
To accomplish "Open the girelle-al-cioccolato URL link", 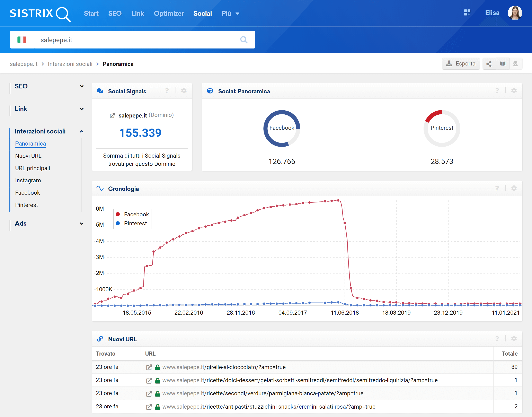I will (224, 367).
